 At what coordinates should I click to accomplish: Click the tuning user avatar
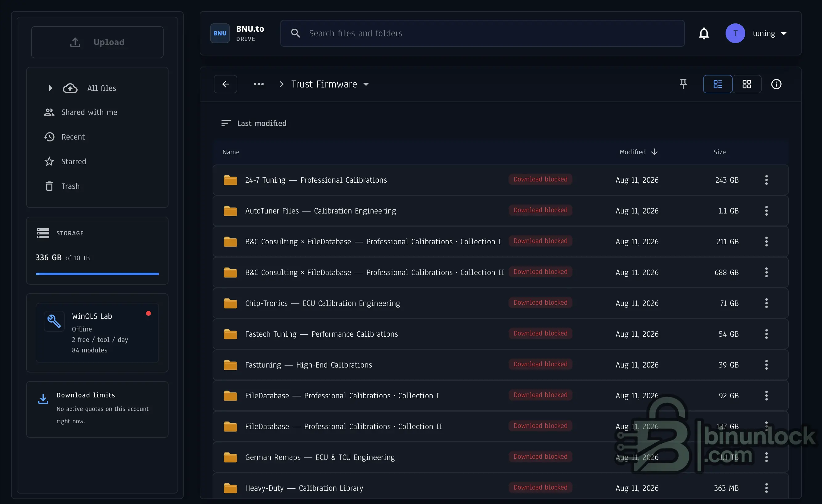(735, 33)
